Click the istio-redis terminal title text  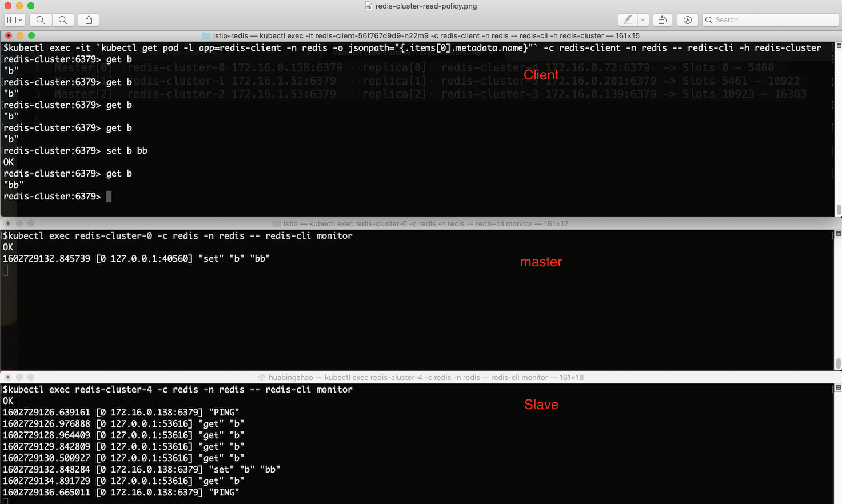pos(426,35)
